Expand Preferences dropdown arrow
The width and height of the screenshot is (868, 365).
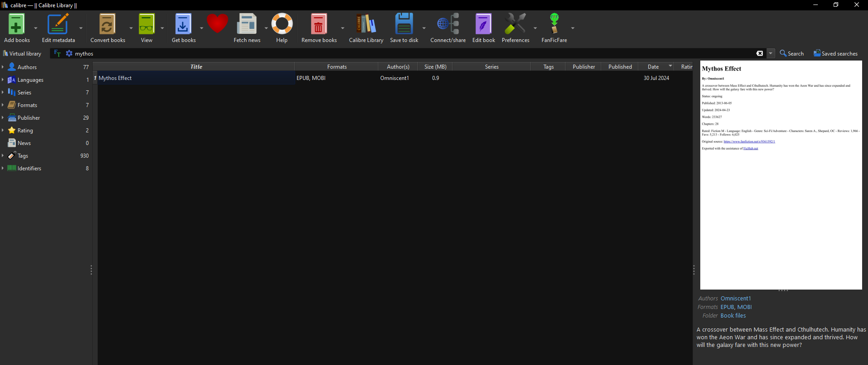point(535,28)
